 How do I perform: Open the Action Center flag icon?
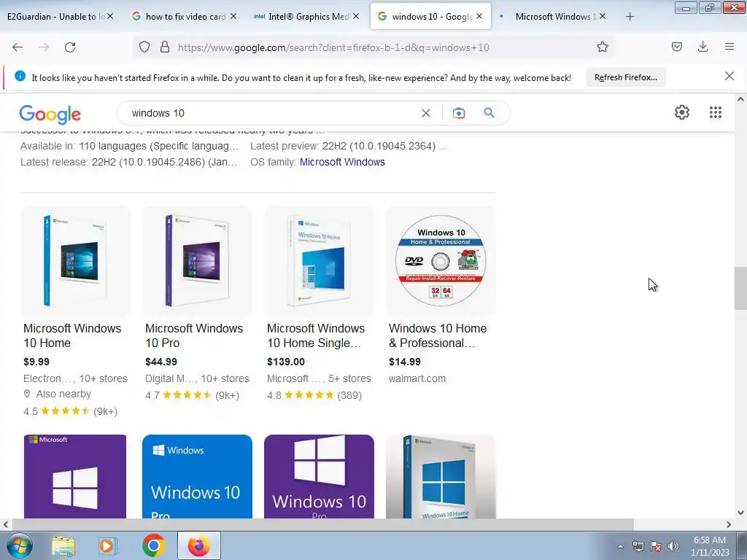coord(656,547)
